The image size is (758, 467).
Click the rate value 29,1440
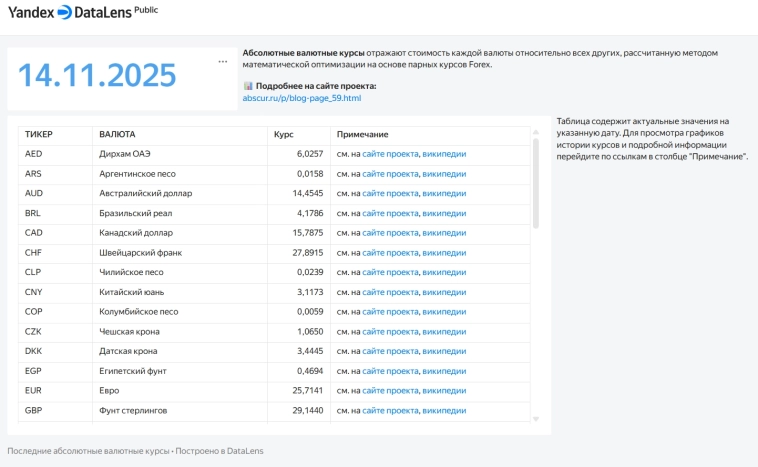click(307, 410)
